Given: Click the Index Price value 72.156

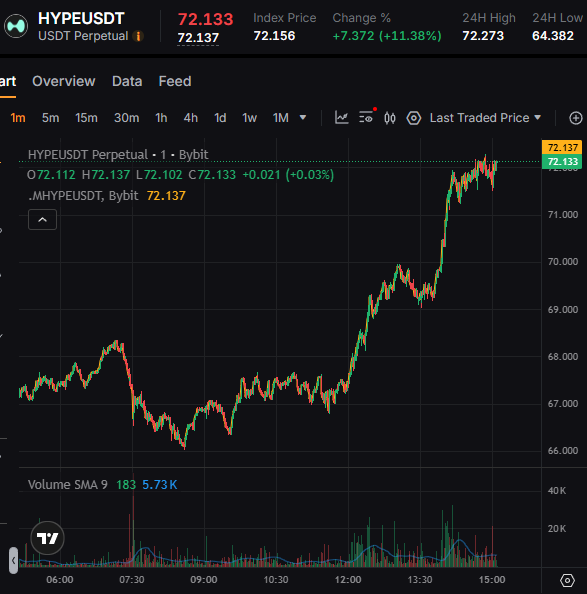Looking at the screenshot, I should pos(274,36).
